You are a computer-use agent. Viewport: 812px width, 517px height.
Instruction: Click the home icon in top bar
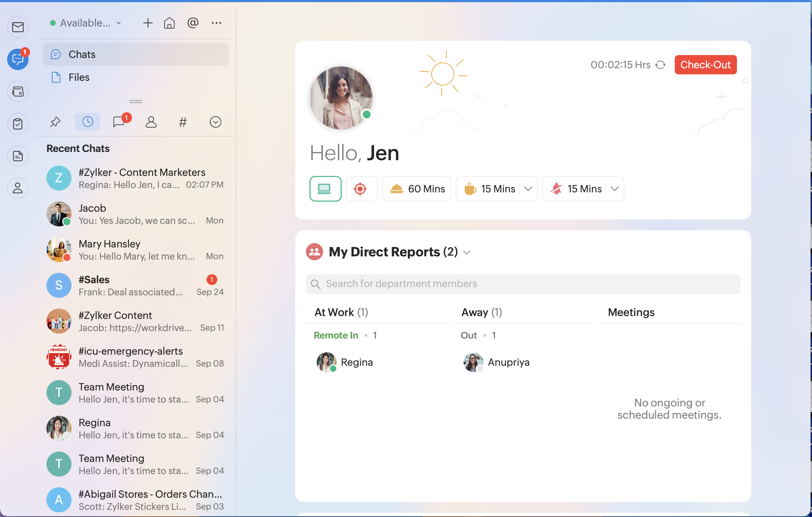tap(169, 23)
